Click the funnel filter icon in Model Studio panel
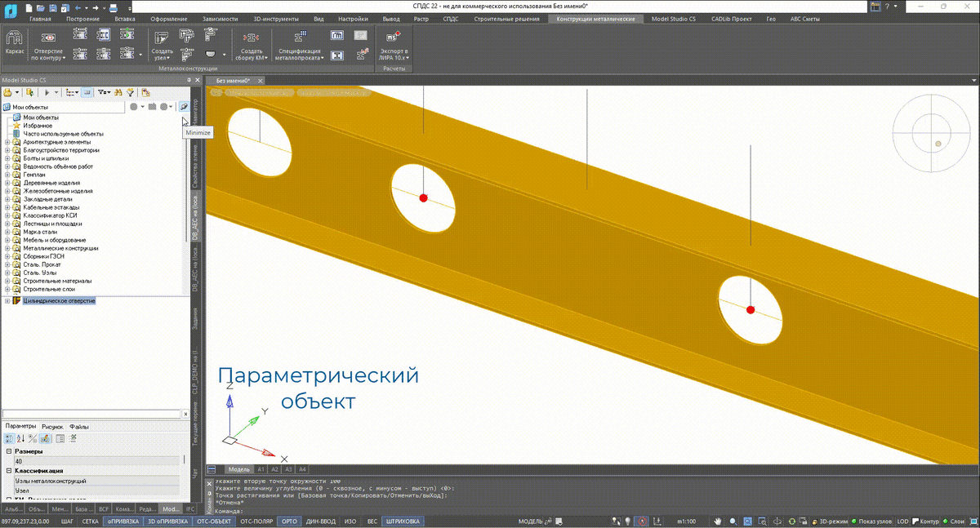 (x=131, y=93)
